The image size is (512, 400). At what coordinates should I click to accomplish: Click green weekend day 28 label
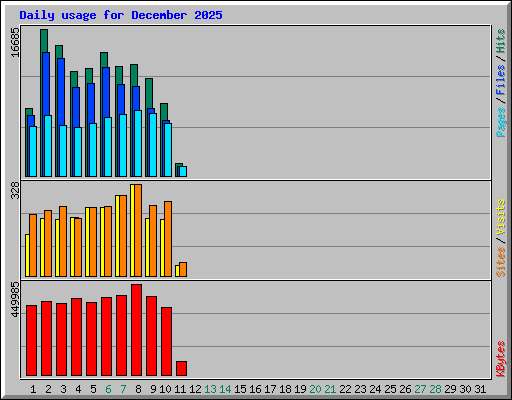coord(435,389)
